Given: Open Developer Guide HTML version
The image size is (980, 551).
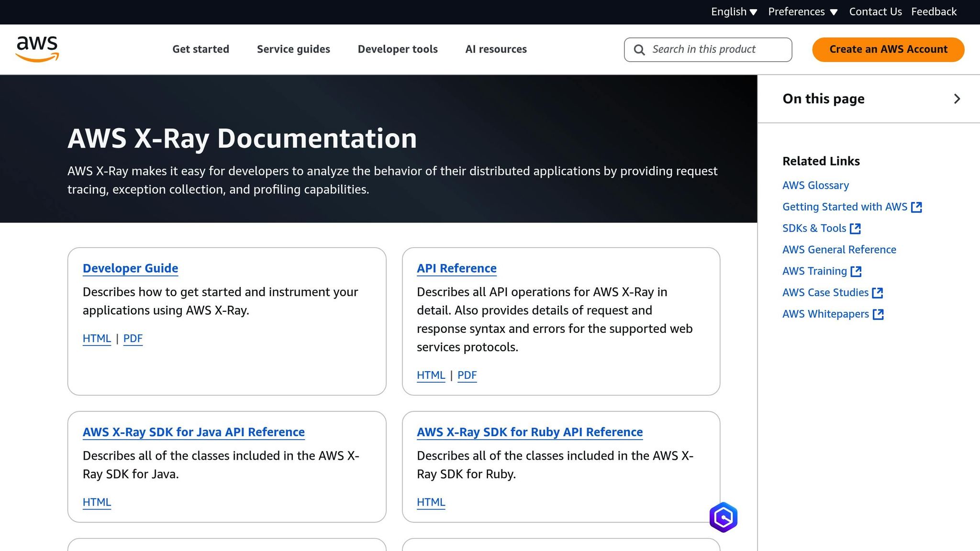Looking at the screenshot, I should [x=97, y=339].
